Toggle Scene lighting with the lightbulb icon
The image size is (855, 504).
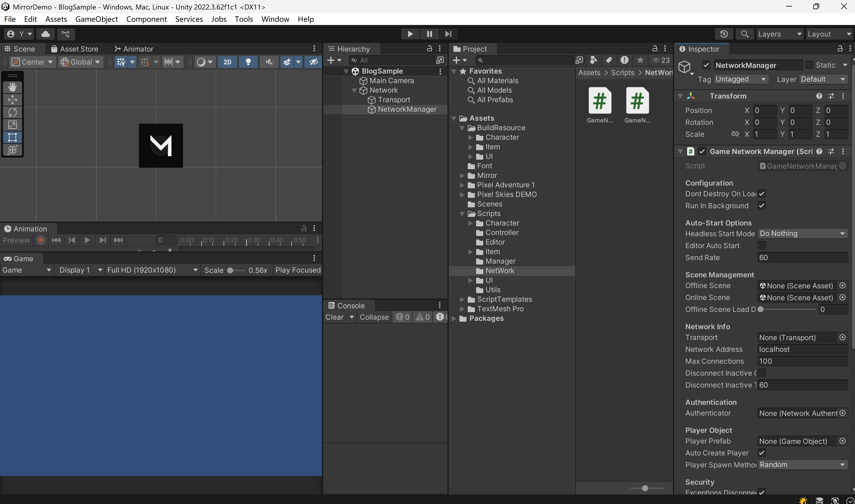coord(248,62)
